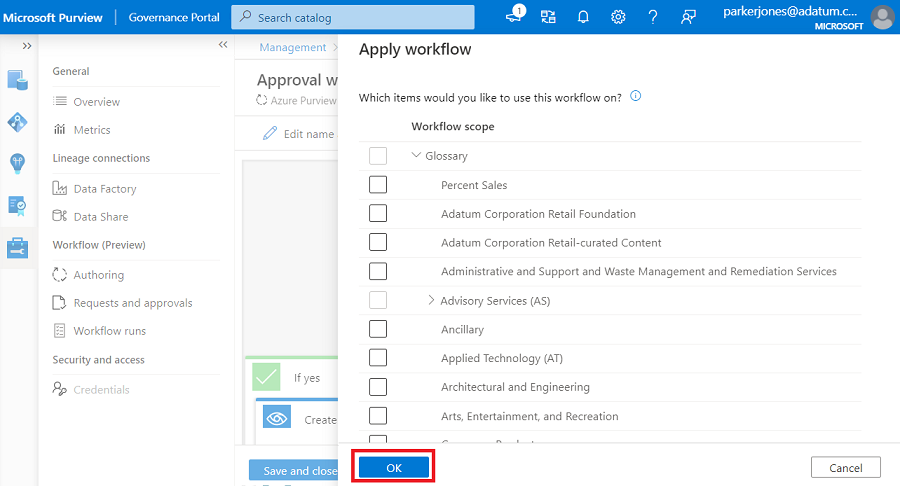
Task: Click the Metrics chart icon
Action: pos(60,130)
